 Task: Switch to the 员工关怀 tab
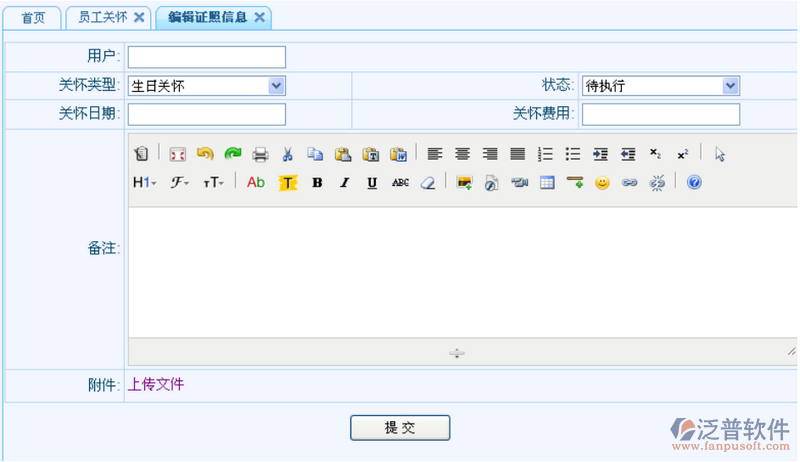pyautogui.click(x=103, y=18)
